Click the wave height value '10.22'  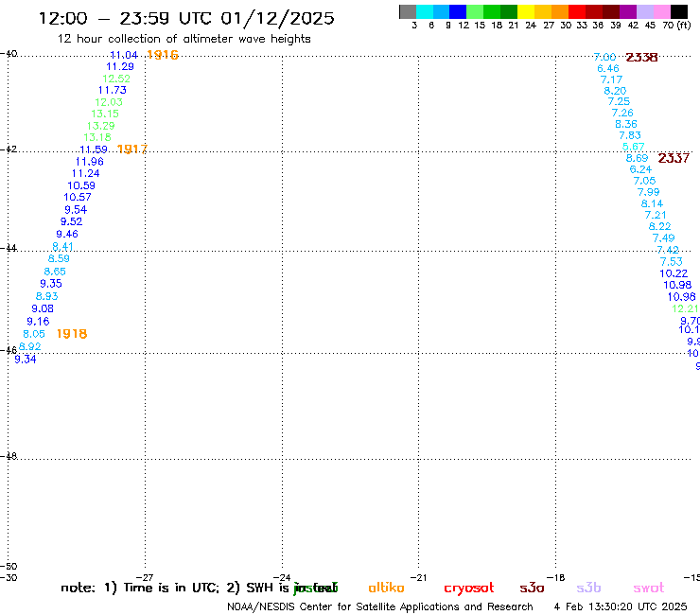tap(674, 273)
